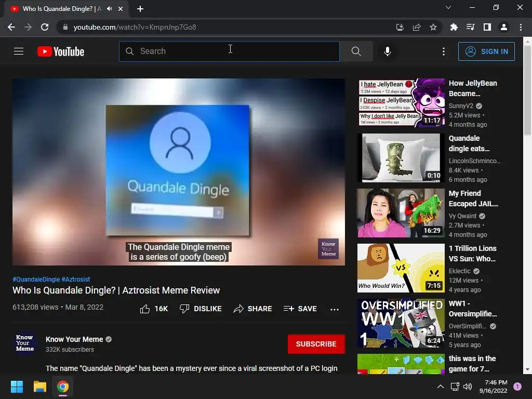Select the Who Is Quandale Dingle tab
This screenshot has height=399, width=532.
click(66, 9)
